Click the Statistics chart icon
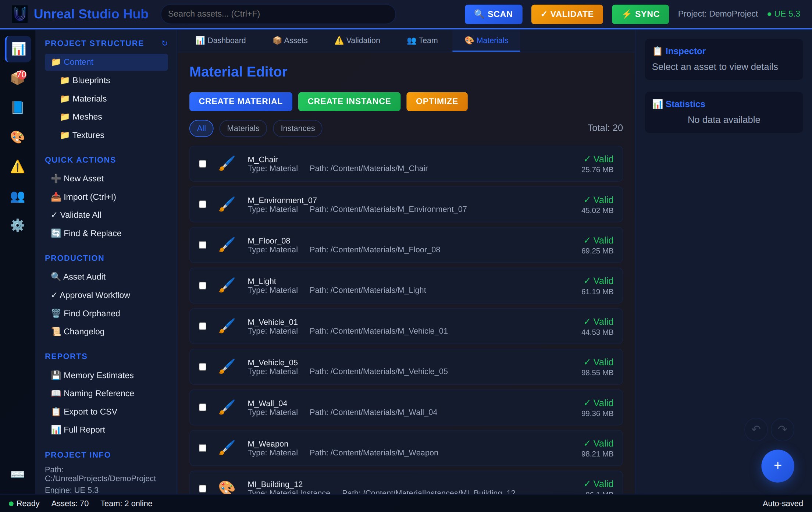The height and width of the screenshot is (512, 812). click(658, 104)
